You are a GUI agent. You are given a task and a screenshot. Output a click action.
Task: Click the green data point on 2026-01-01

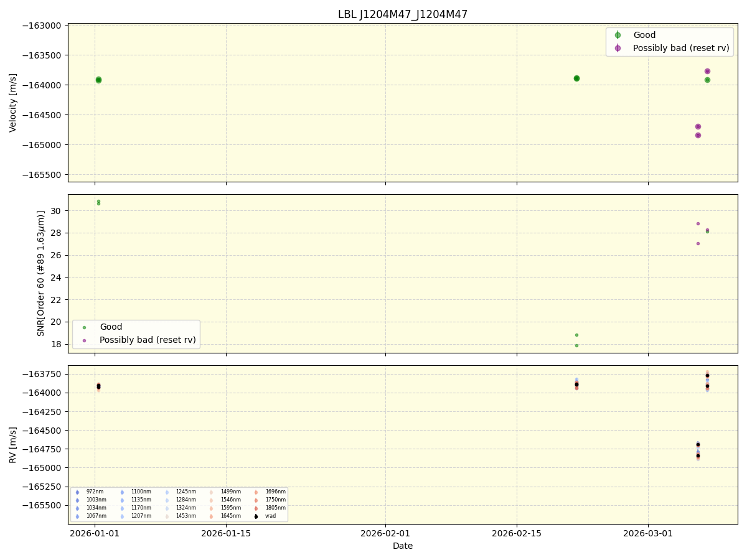pyautogui.click(x=98, y=79)
